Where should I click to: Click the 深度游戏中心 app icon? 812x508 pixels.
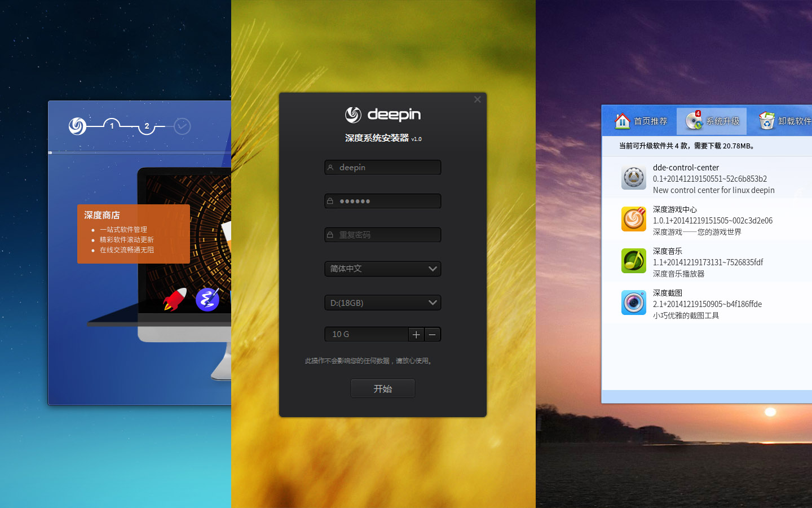coord(634,219)
